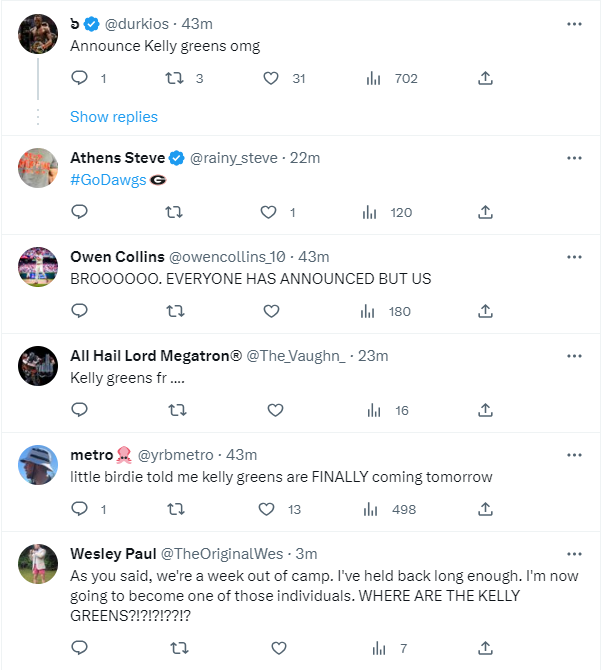Image resolution: width=603 pixels, height=670 pixels.
Task: Reply to durkios' Kelly greens tweet
Action: pos(80,78)
